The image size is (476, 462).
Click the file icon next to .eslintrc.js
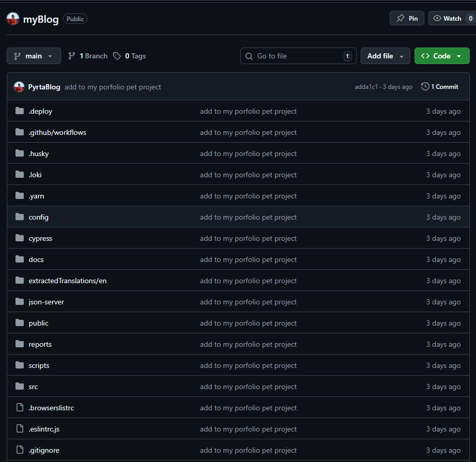[20, 429]
